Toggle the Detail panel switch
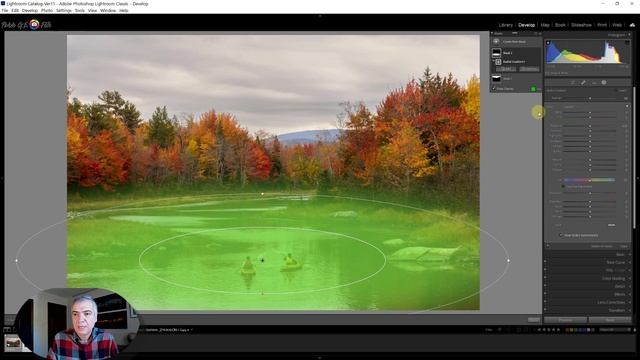 [x=546, y=286]
